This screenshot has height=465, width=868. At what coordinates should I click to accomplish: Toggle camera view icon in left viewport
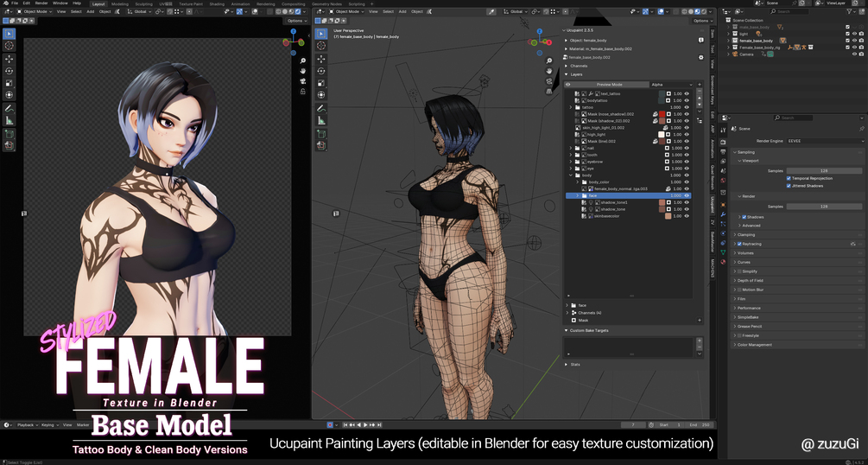coord(303,81)
